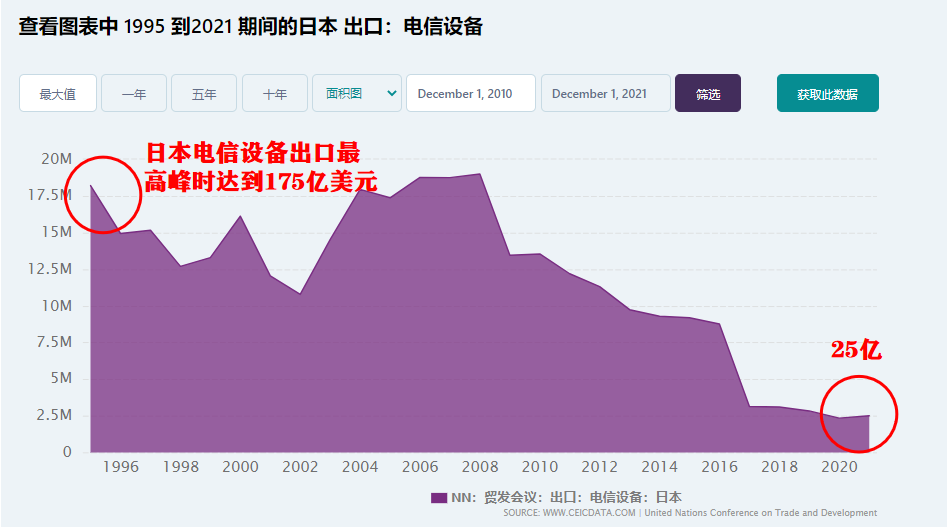Click the purple 筛选 filter button
The image size is (948, 527).
coord(708,94)
